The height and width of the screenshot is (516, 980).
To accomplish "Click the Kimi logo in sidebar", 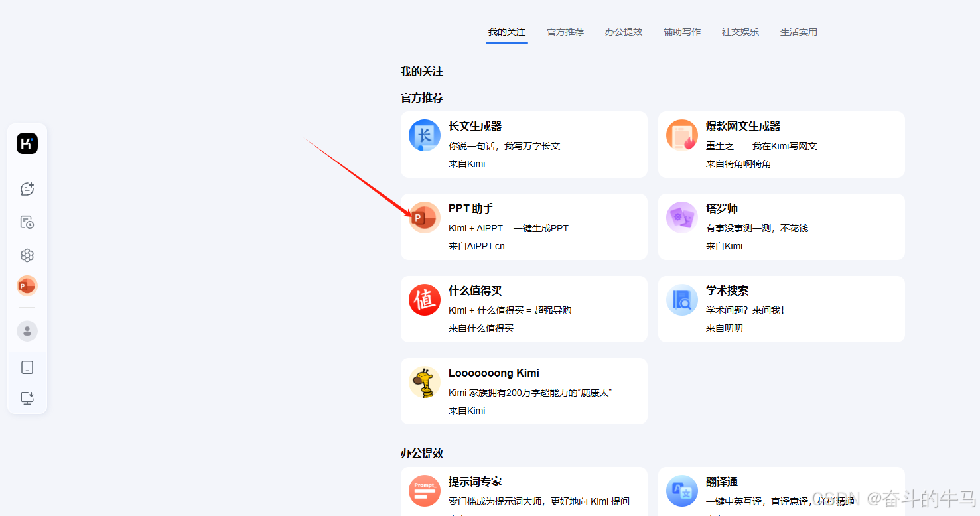I will (x=27, y=143).
